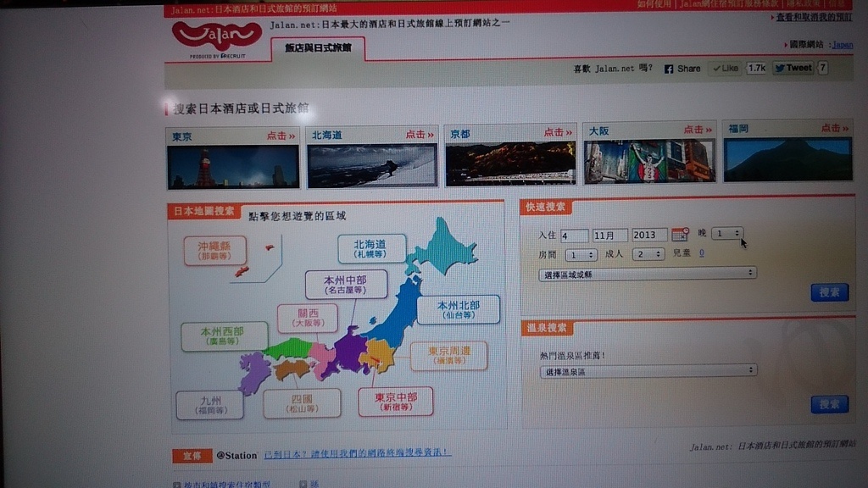Click the Facebook Like button
868x488 pixels.
coord(726,69)
